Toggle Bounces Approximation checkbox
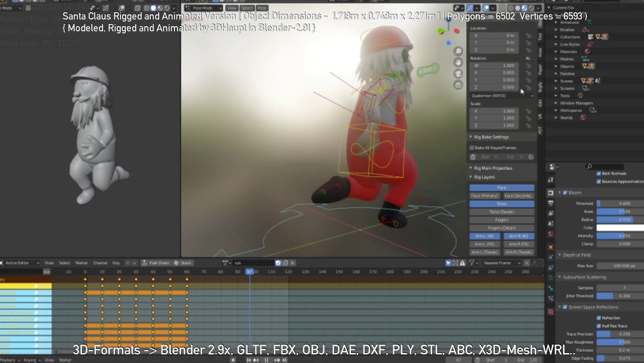The height and width of the screenshot is (363, 644). coord(599,181)
